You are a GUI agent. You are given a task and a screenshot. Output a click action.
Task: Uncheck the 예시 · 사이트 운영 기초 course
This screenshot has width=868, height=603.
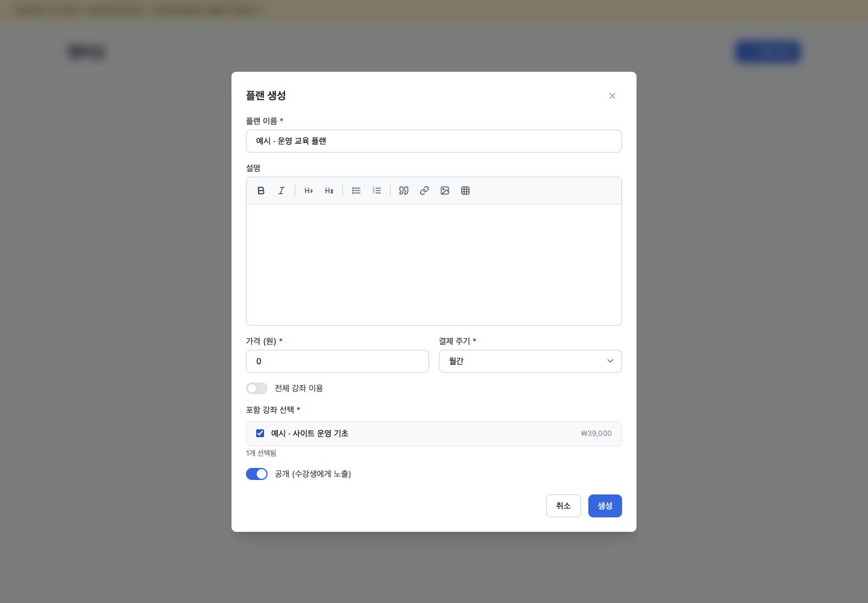(x=260, y=434)
